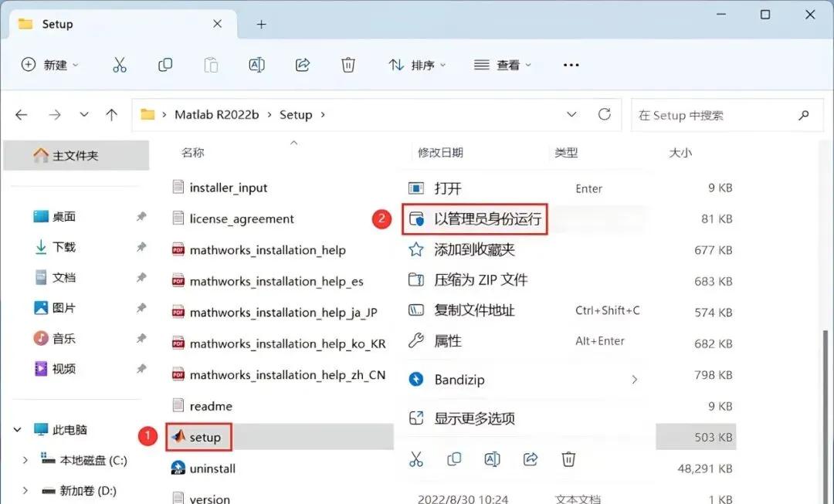Sort by the 大小 column header

(x=680, y=153)
